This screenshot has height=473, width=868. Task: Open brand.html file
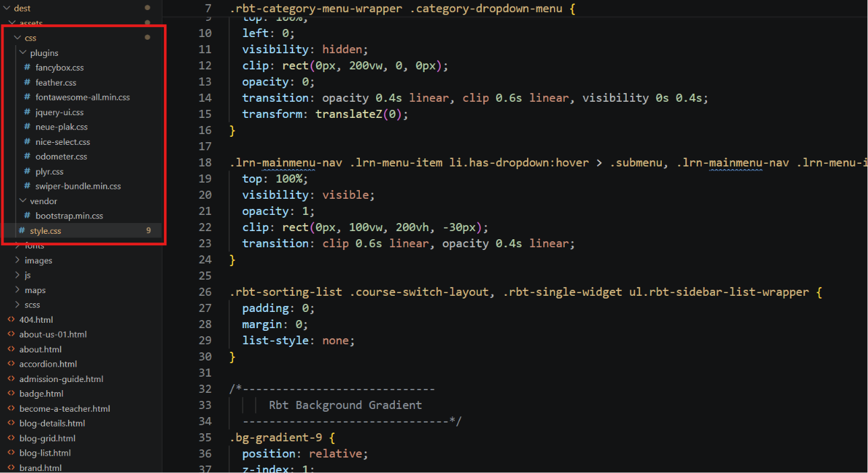pos(40,468)
